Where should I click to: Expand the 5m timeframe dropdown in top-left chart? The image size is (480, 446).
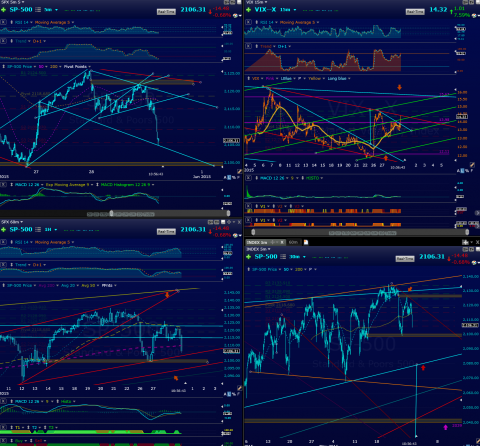tap(56, 10)
